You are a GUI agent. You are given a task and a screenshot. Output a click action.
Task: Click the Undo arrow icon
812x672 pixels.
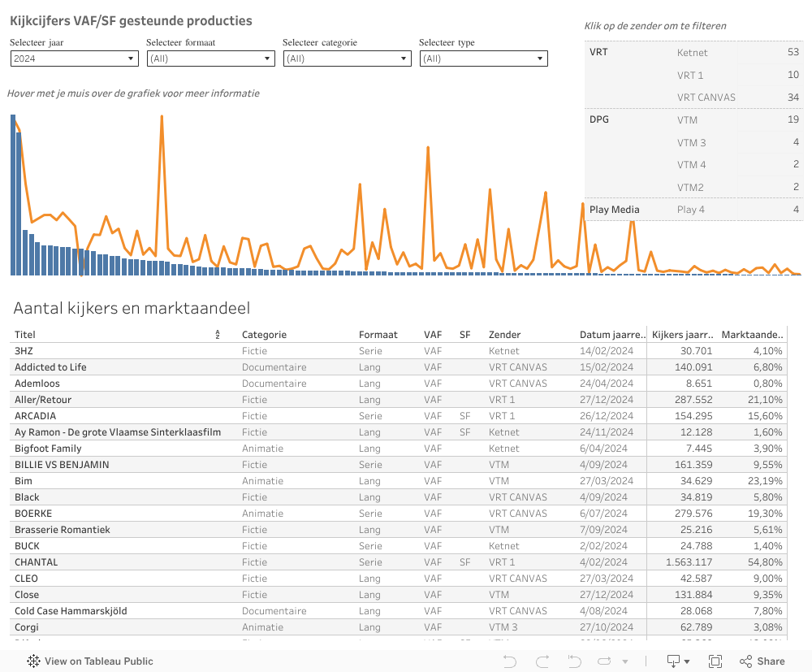point(510,661)
